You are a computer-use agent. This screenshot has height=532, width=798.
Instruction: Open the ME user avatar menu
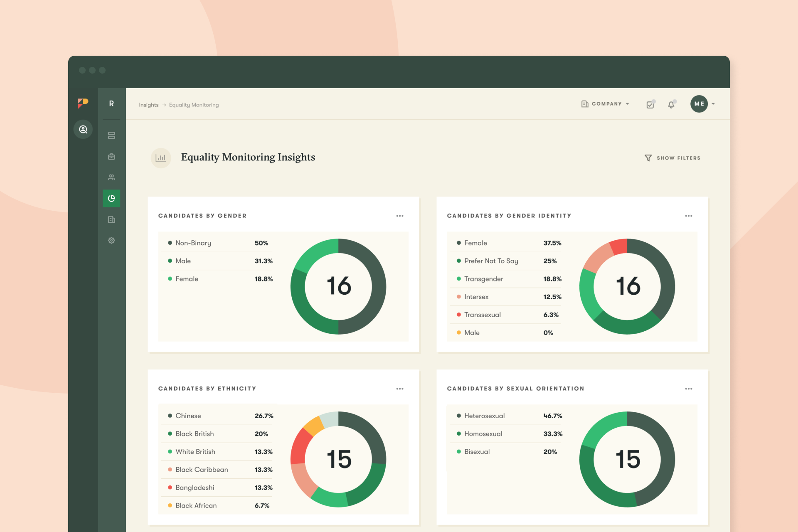point(699,104)
